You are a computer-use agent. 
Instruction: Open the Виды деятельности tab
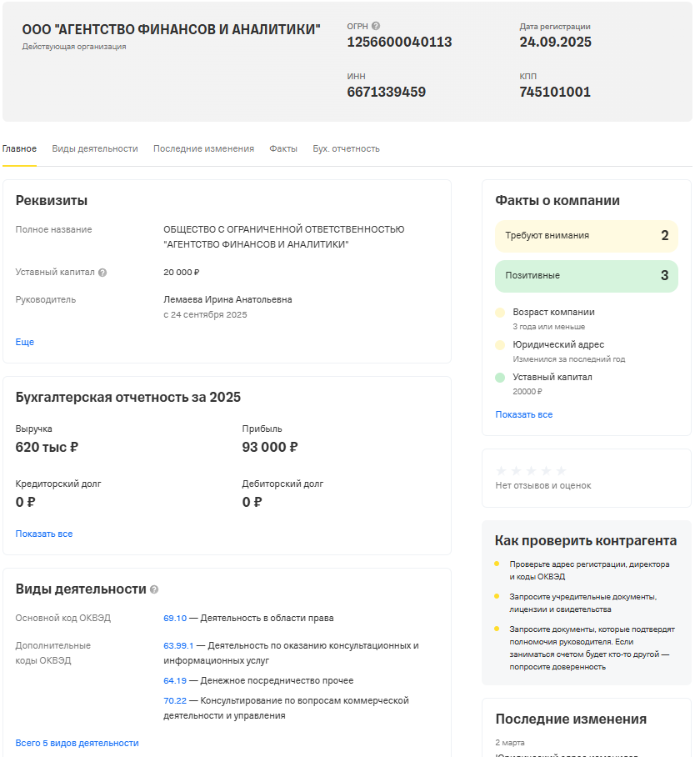click(95, 148)
